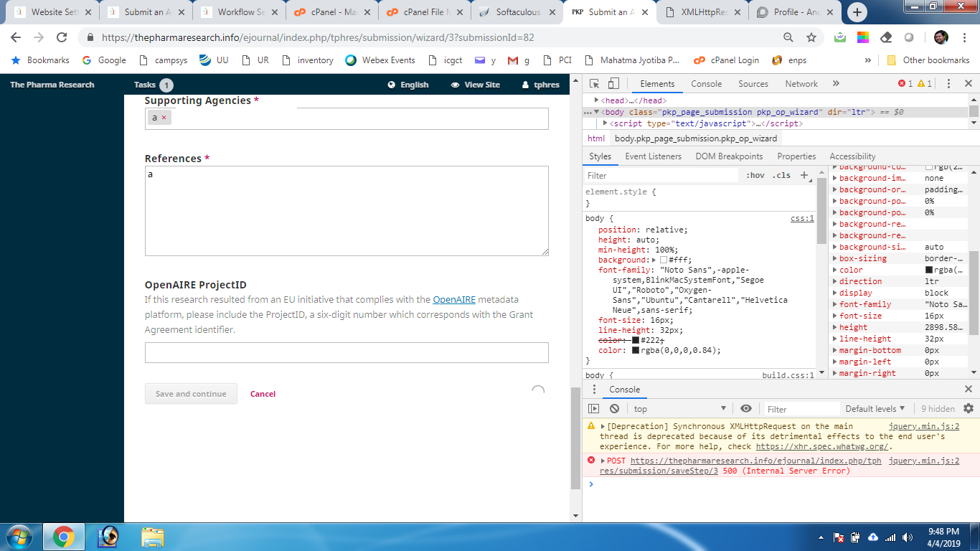Click the eraser extension icon
This screenshot has width=980, height=551.
point(886,37)
